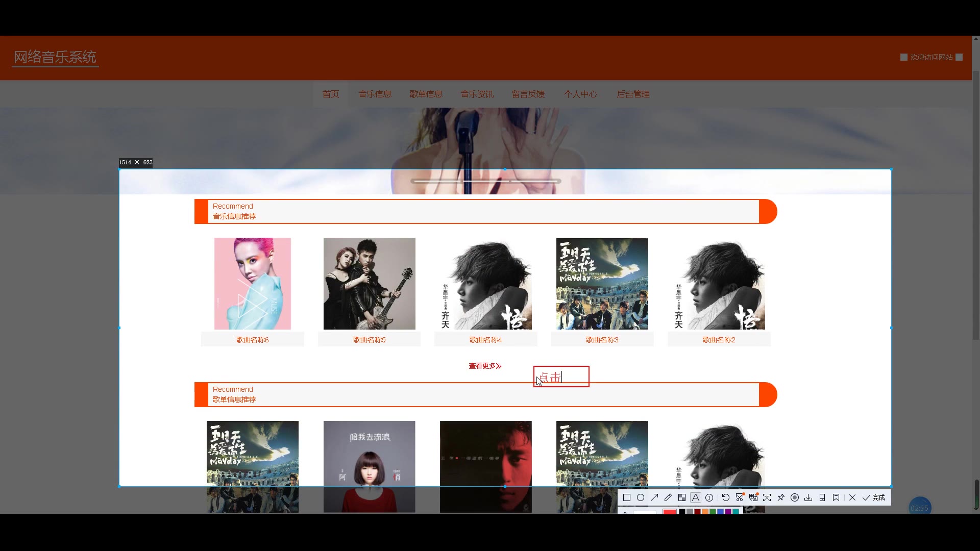Open song 歌曲名称6 title link
The height and width of the screenshot is (551, 980).
[x=252, y=340]
